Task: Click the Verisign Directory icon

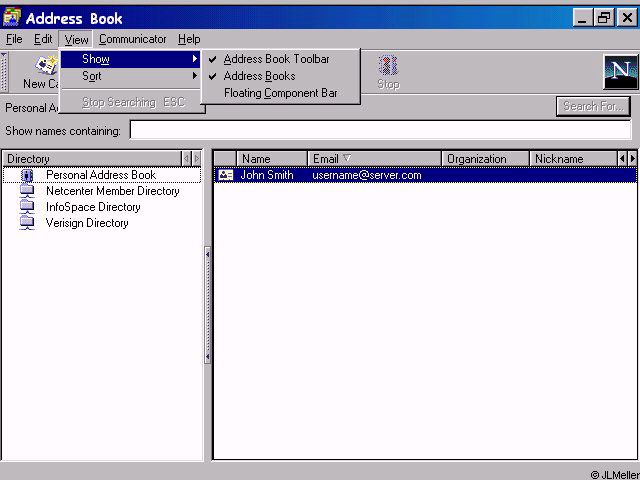Action: pos(27,223)
